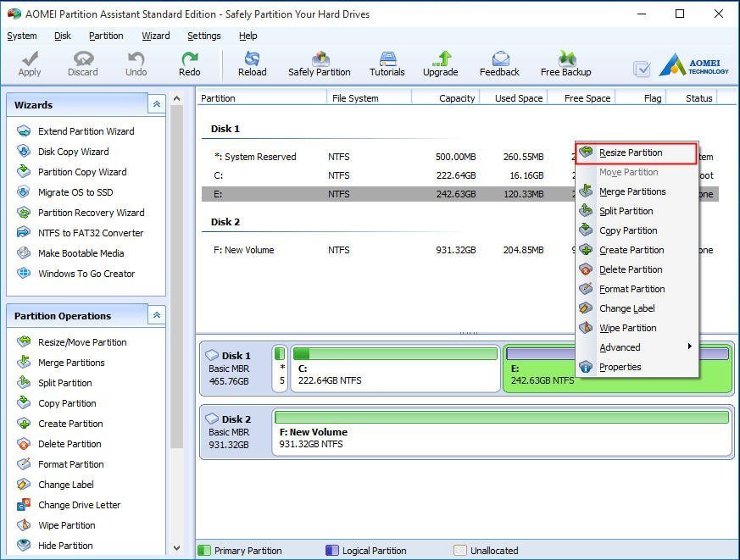Click the checkbox icon beside AOMEI logo

pos(642,69)
